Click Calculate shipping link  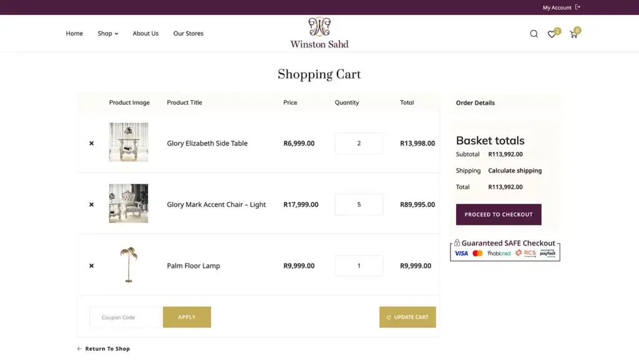point(515,171)
